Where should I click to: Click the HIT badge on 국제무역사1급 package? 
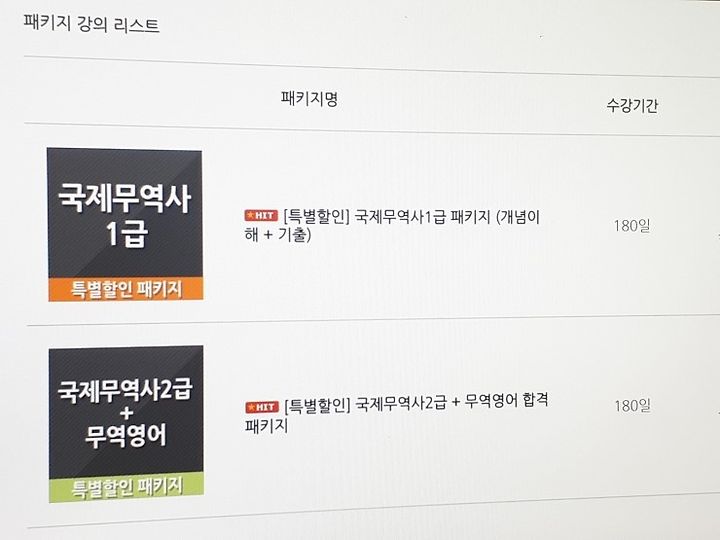coord(261,215)
